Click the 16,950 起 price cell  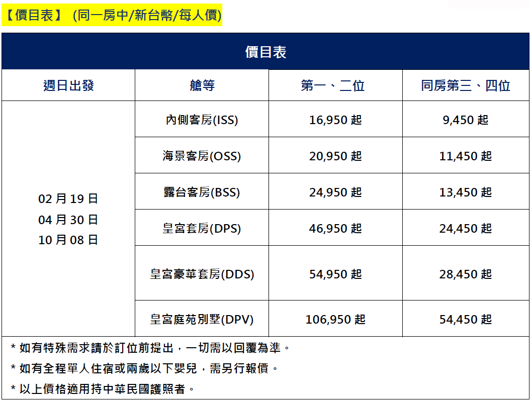(335, 120)
